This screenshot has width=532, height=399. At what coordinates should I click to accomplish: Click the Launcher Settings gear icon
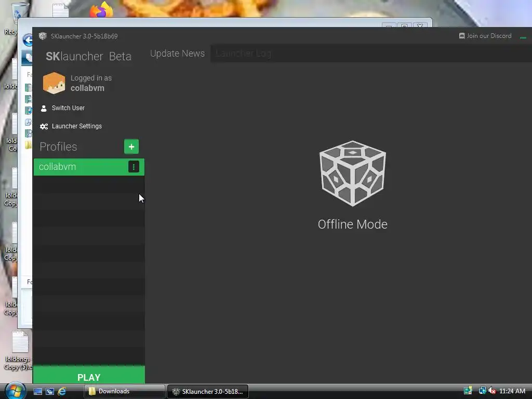pyautogui.click(x=44, y=127)
